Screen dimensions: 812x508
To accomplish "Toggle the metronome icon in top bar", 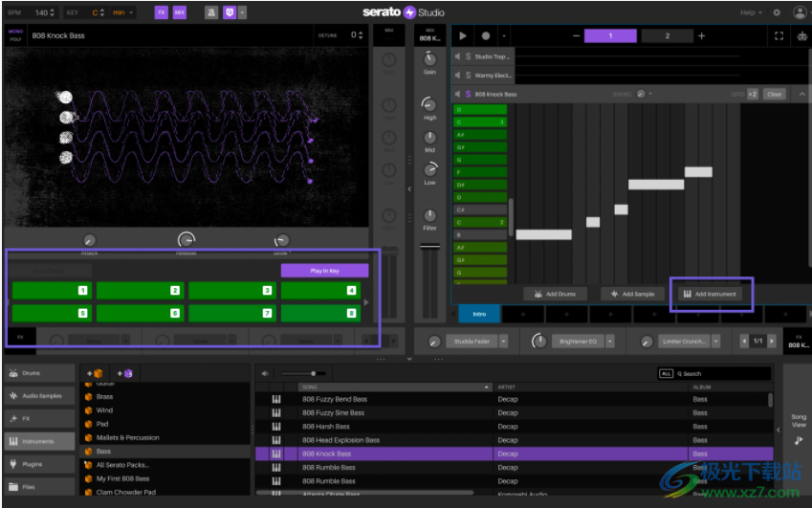I will coord(211,12).
